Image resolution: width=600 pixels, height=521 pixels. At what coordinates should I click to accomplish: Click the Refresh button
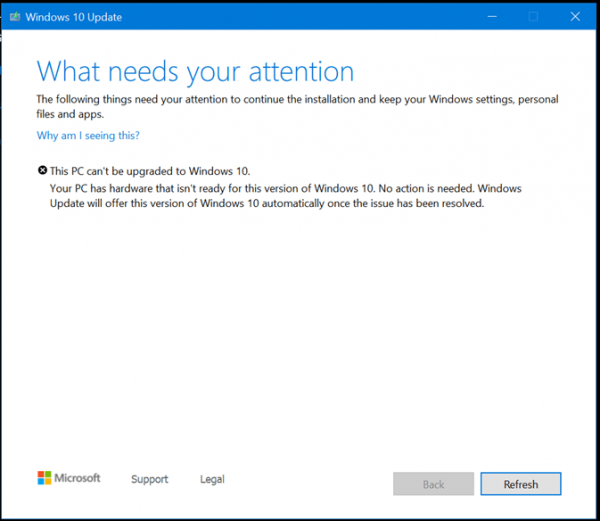point(521,484)
